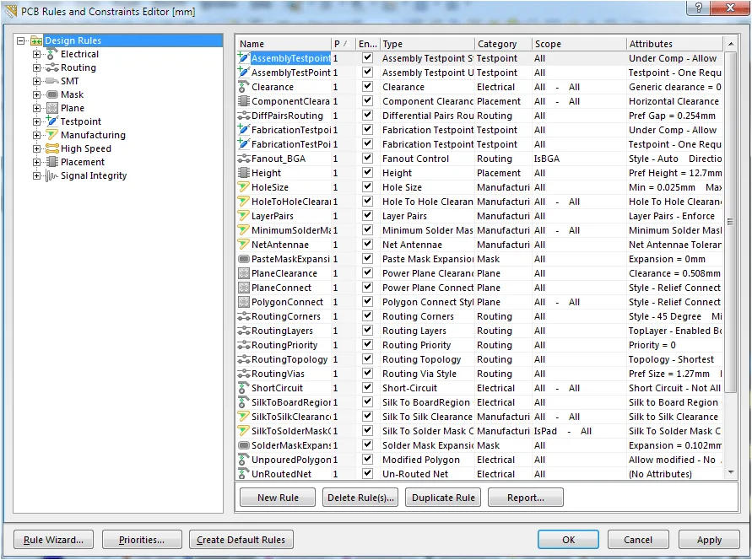Expand the Plane tree node

pos(36,108)
